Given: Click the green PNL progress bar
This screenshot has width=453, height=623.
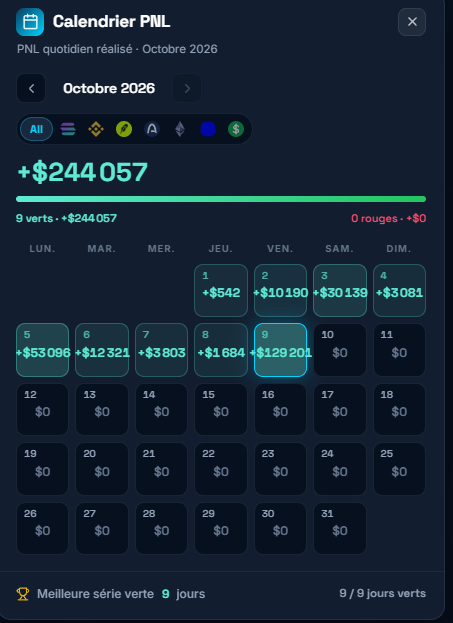Looking at the screenshot, I should (221, 199).
